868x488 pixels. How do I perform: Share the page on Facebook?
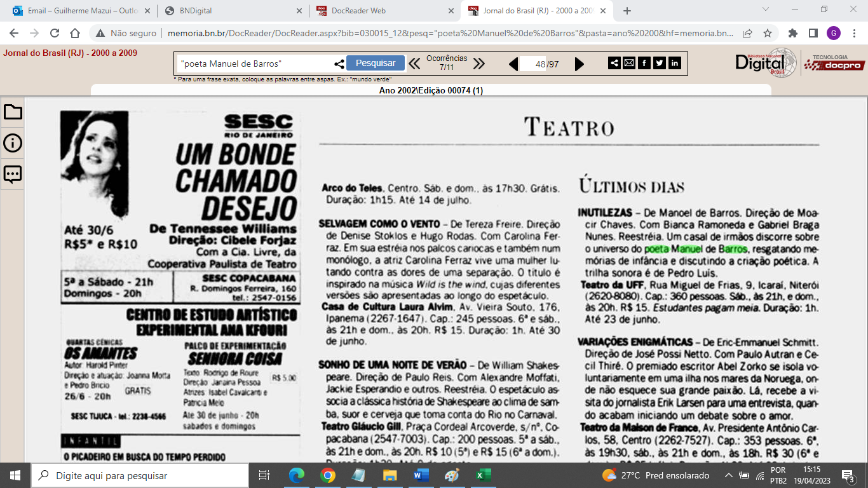(644, 63)
